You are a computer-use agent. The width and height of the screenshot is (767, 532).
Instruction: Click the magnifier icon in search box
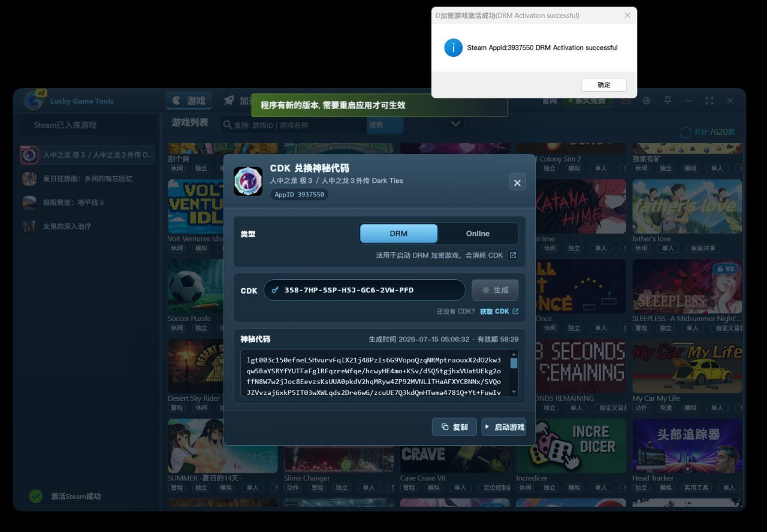pos(227,125)
